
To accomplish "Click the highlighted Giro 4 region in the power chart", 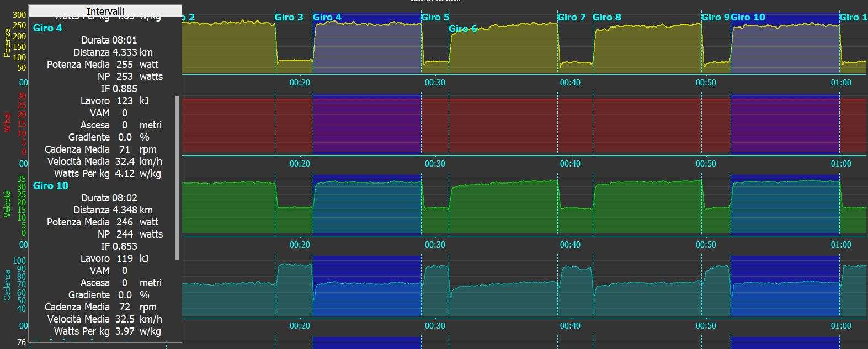I will (x=367, y=50).
